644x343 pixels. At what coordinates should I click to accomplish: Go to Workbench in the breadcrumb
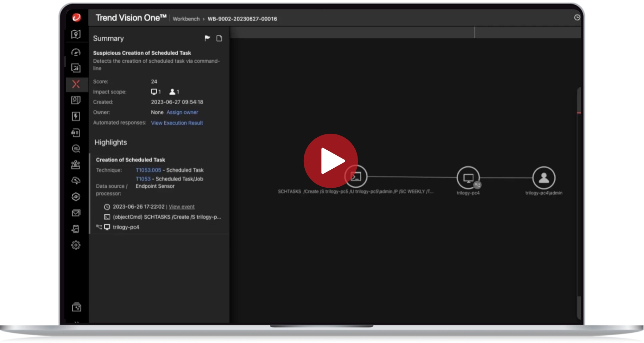(186, 19)
